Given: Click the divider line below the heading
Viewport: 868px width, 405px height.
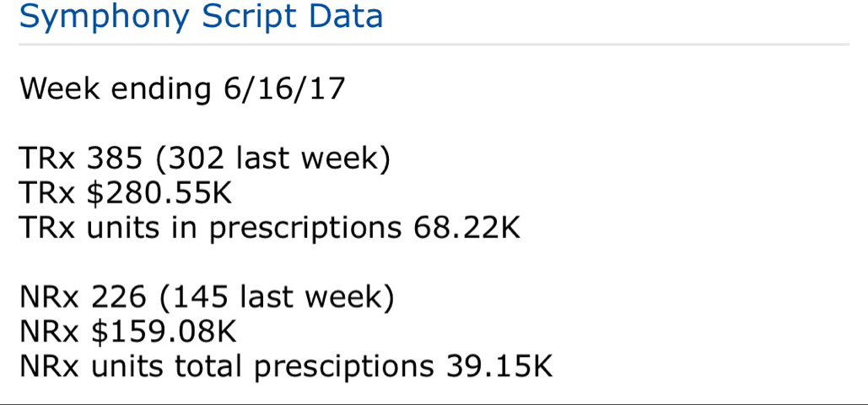Looking at the screenshot, I should (x=434, y=44).
